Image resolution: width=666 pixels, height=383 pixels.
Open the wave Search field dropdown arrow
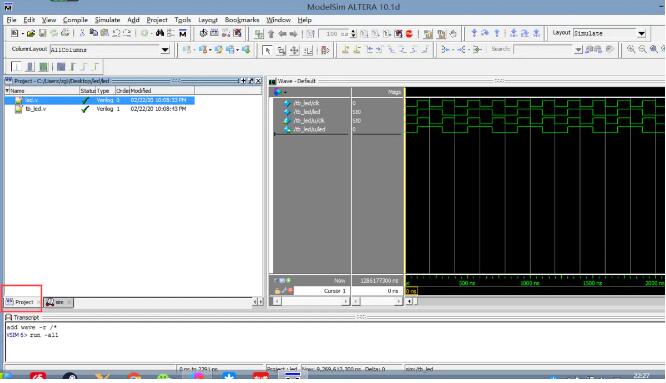click(578, 50)
